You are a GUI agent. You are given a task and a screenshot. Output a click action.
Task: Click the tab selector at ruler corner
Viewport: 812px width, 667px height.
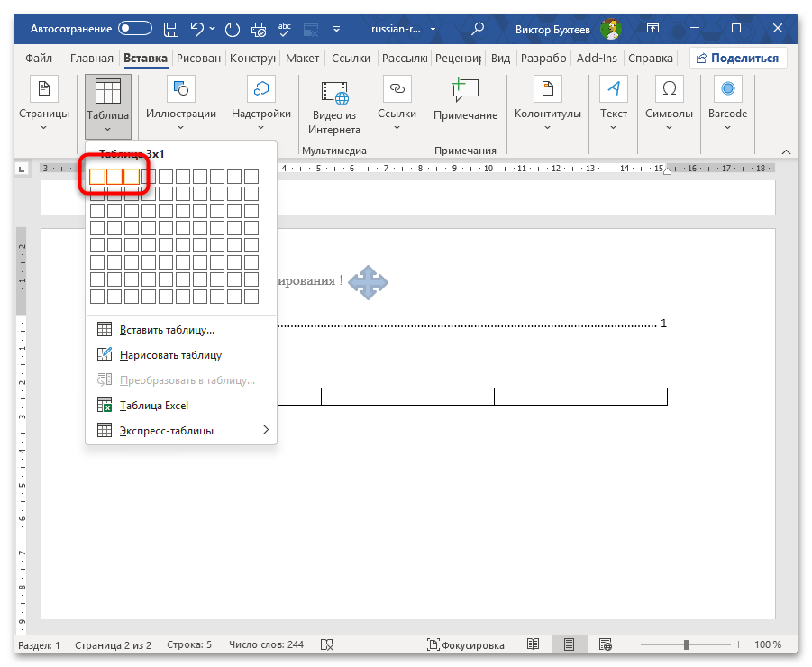(22, 169)
